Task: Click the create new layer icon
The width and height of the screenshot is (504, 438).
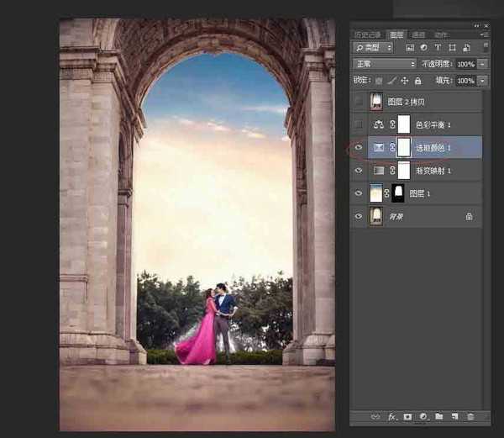Action: [x=454, y=417]
